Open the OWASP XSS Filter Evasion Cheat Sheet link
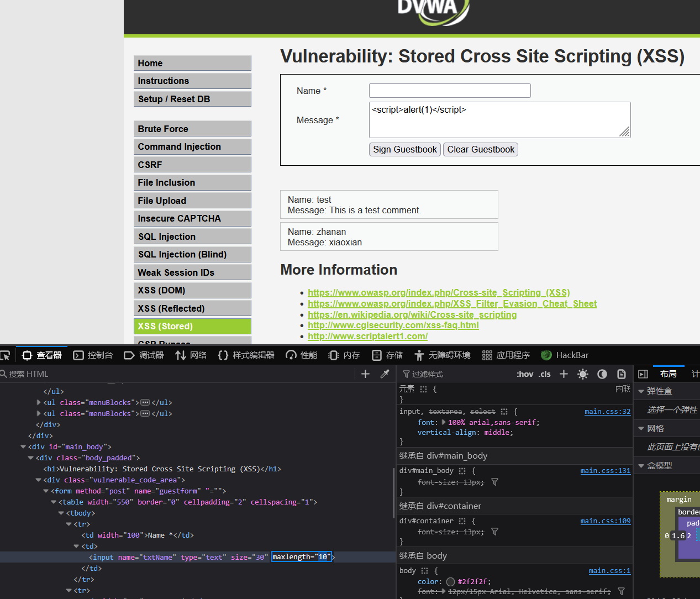 click(x=452, y=303)
